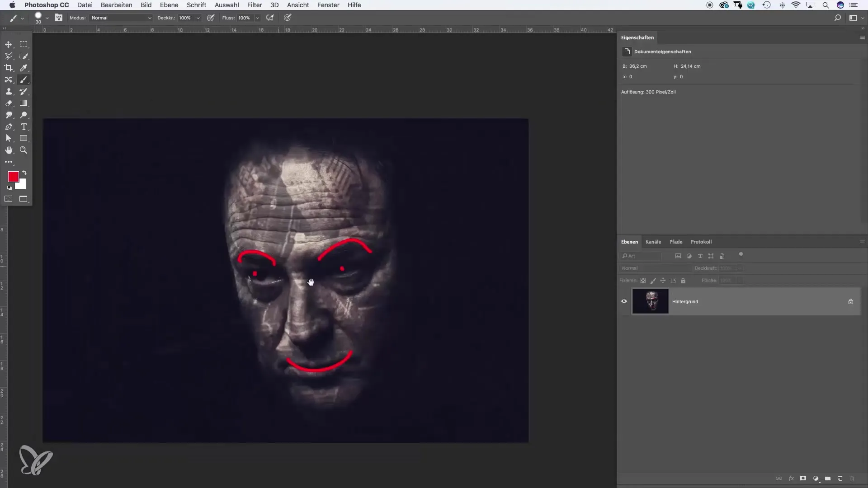Select the Path Selection tool

tap(9, 138)
